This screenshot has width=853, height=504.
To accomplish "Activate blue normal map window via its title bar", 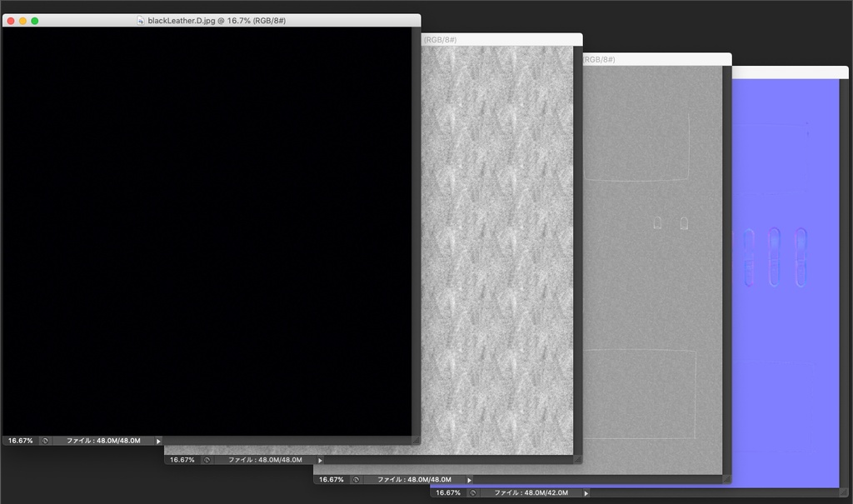I will [x=790, y=72].
